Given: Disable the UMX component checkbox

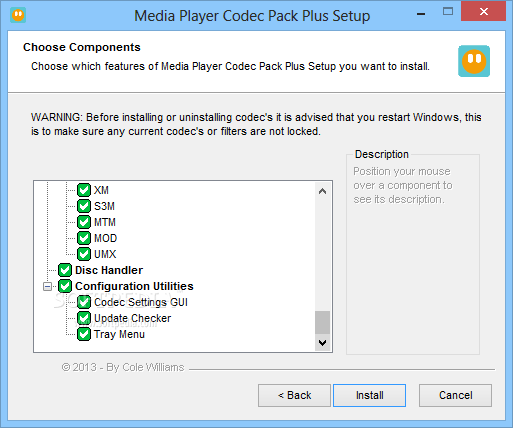Looking at the screenshot, I should tap(84, 254).
